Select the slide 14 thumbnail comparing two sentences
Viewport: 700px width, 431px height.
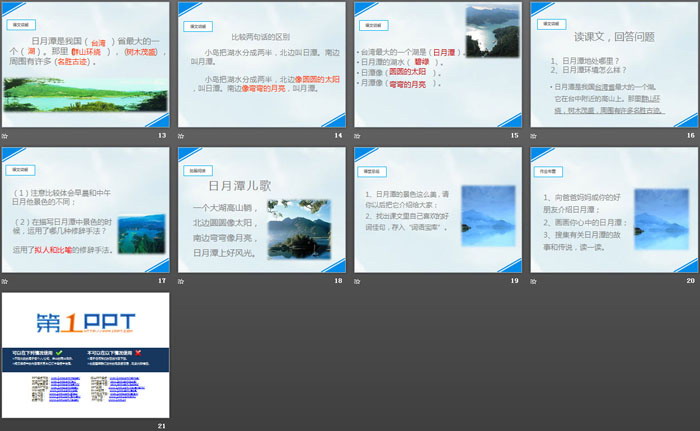click(x=262, y=64)
